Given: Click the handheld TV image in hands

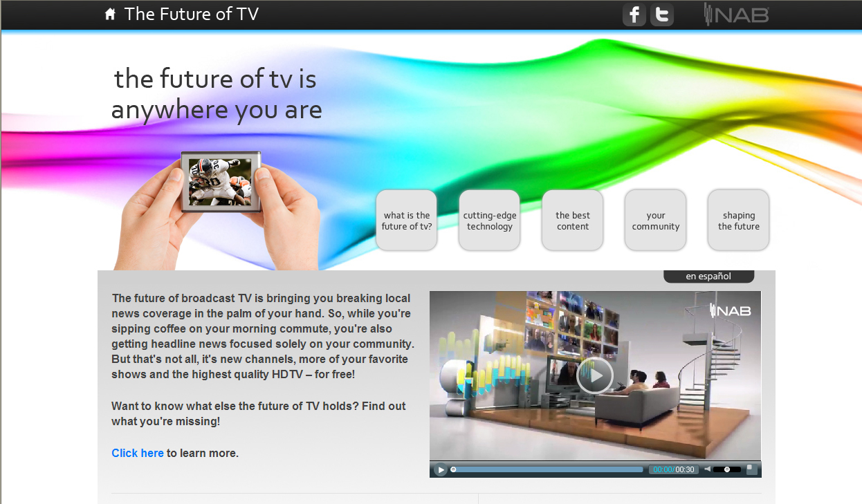Looking at the screenshot, I should [221, 182].
